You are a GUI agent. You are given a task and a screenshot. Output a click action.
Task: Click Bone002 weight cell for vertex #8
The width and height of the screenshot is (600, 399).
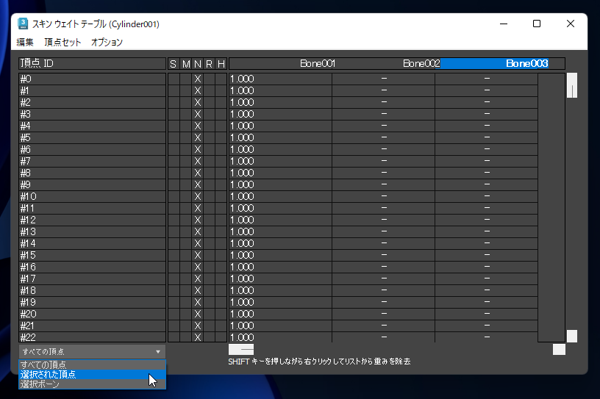383,173
